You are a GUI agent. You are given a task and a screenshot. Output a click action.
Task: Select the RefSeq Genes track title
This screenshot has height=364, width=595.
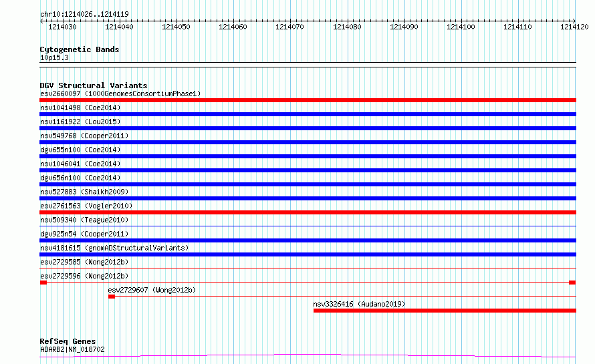[68, 341]
